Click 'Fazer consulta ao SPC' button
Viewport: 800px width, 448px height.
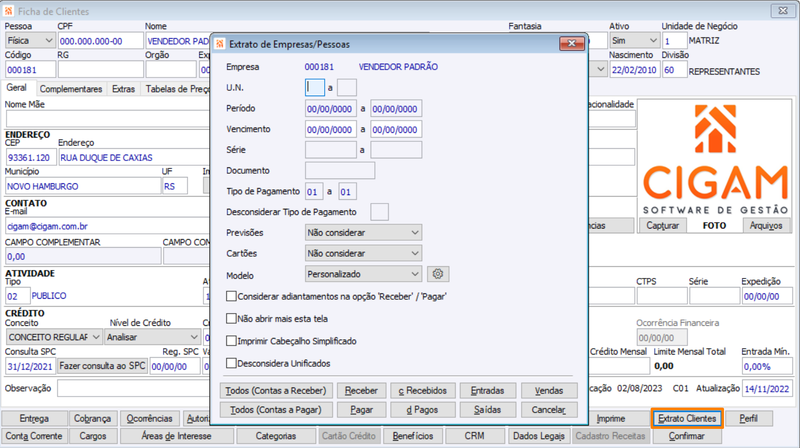click(x=102, y=366)
